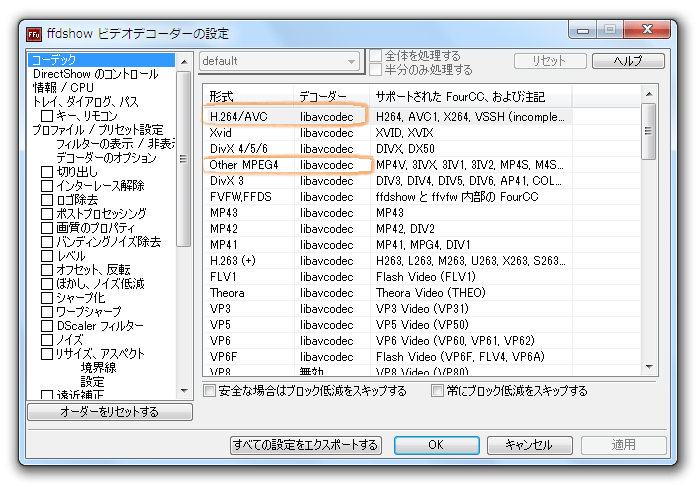Screen dimensions: 699x487
Task: Open the default preset dropdown
Action: pyautogui.click(x=280, y=61)
